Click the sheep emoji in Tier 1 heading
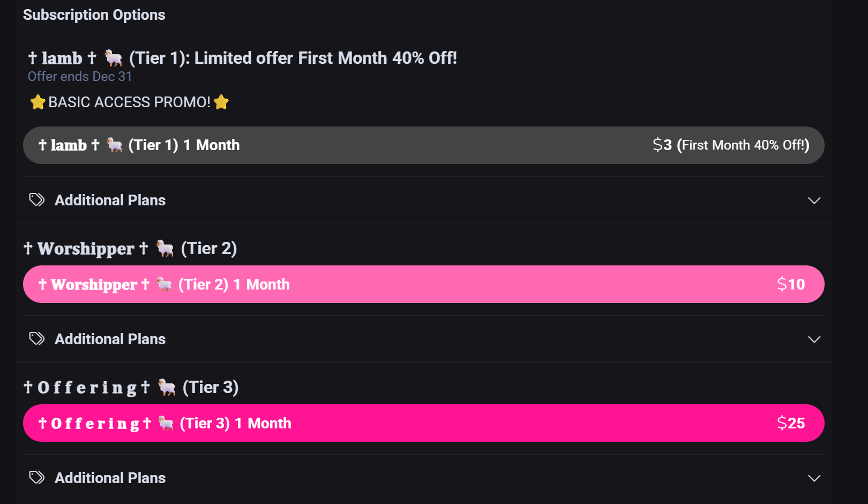The image size is (868, 504). [113, 57]
